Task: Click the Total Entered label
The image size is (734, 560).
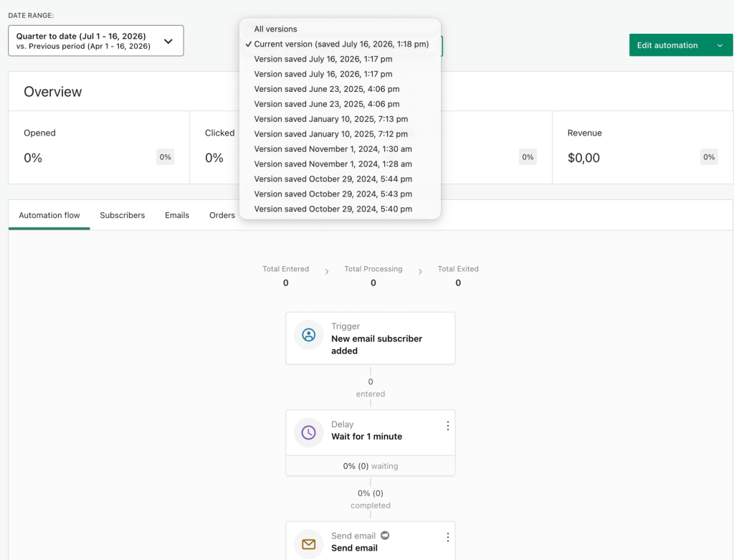Action: pyautogui.click(x=285, y=269)
